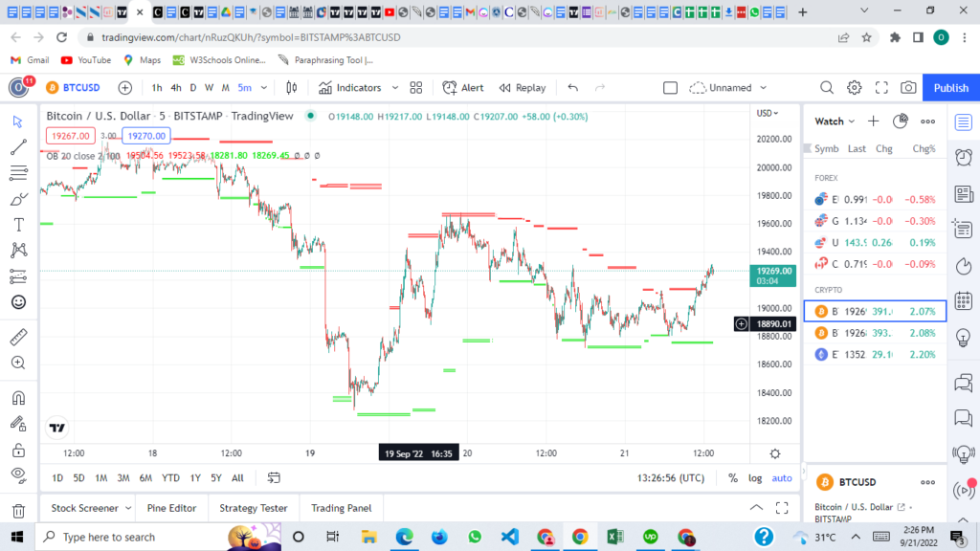Open watchlist more options menu

pos(927,121)
